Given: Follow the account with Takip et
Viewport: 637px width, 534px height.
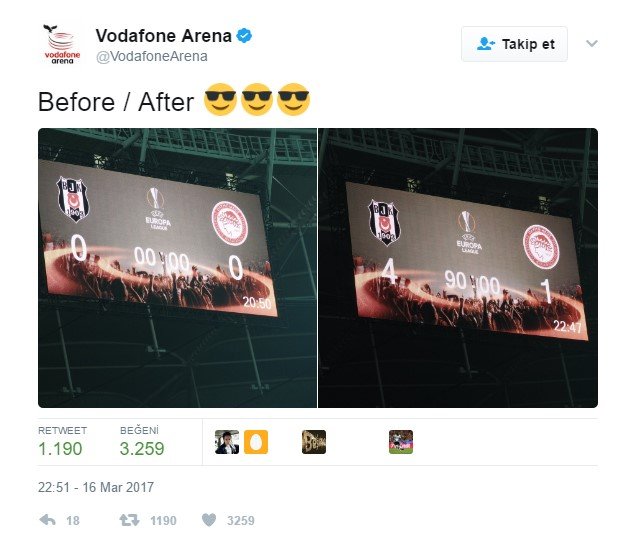Looking at the screenshot, I should pyautogui.click(x=514, y=44).
